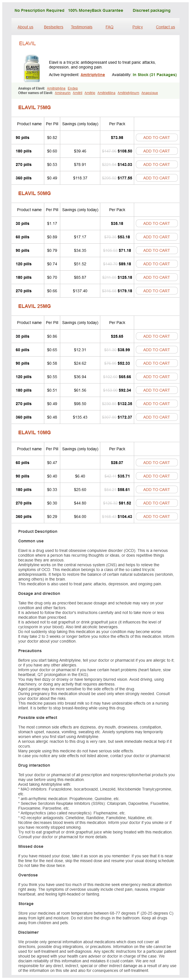Open the FAQ page
191x980 pixels.
[x=109, y=27]
